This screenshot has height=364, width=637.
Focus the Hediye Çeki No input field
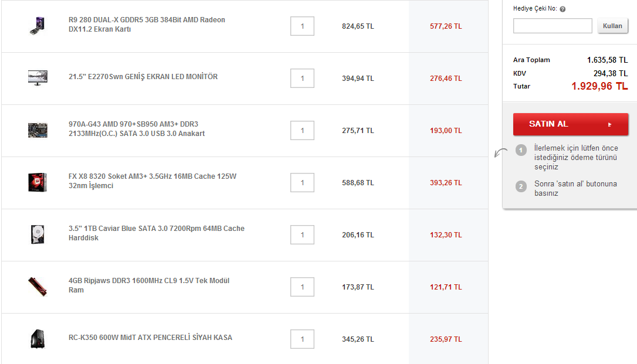click(553, 26)
